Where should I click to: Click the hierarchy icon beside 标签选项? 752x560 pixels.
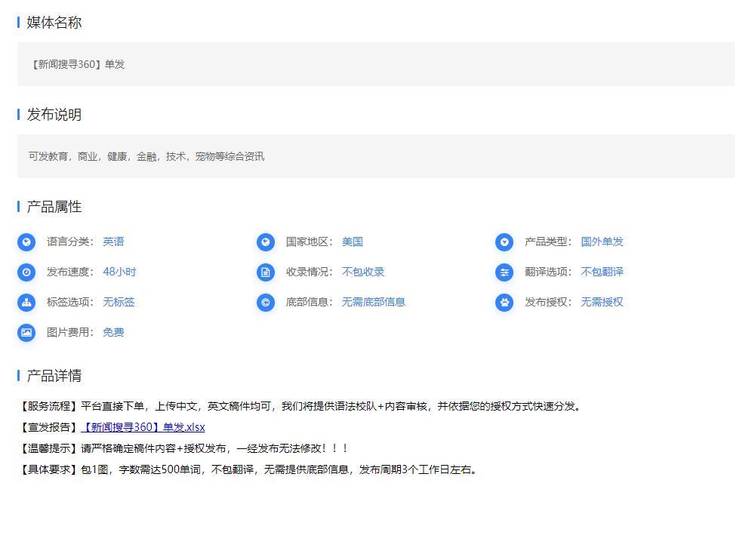coord(26,303)
